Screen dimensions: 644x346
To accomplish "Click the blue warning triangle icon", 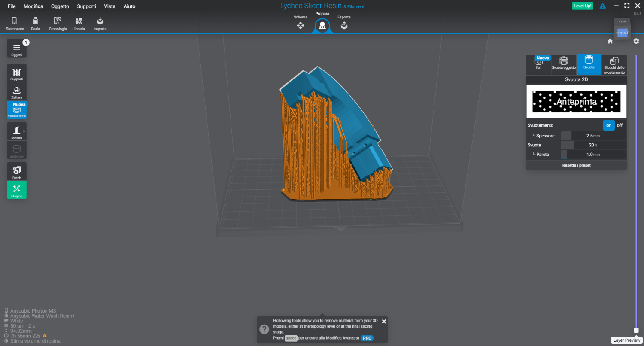I will click(603, 6).
